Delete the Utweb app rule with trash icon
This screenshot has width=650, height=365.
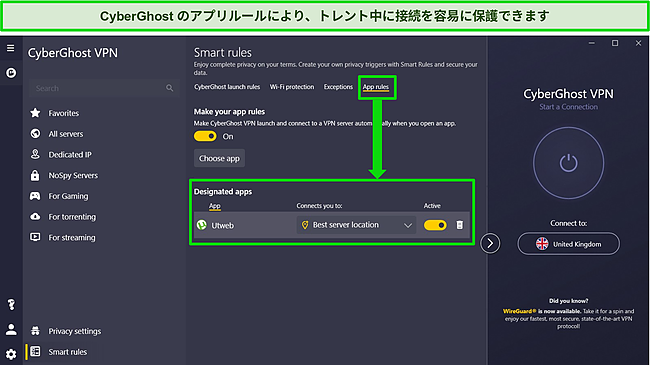point(459,225)
